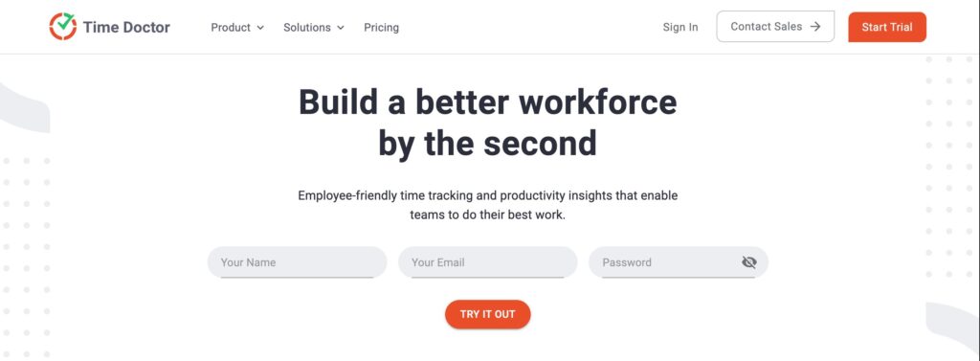This screenshot has width=980, height=361.
Task: Go to the Pricing page
Action: [381, 28]
